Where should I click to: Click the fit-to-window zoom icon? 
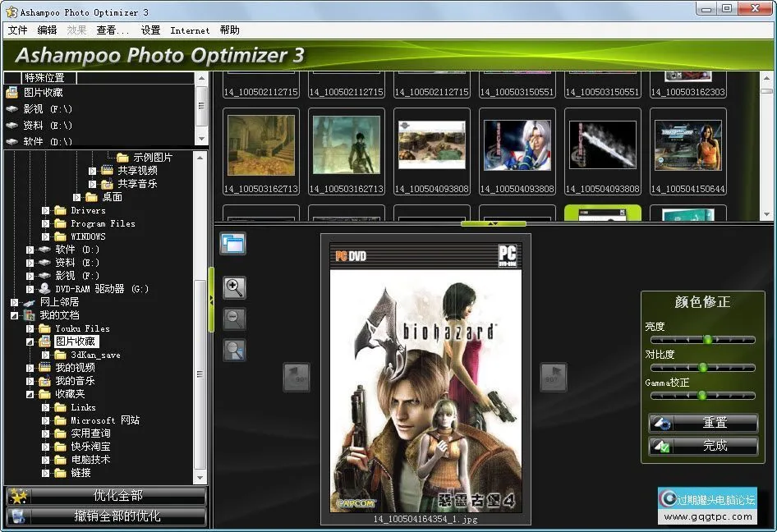[234, 351]
